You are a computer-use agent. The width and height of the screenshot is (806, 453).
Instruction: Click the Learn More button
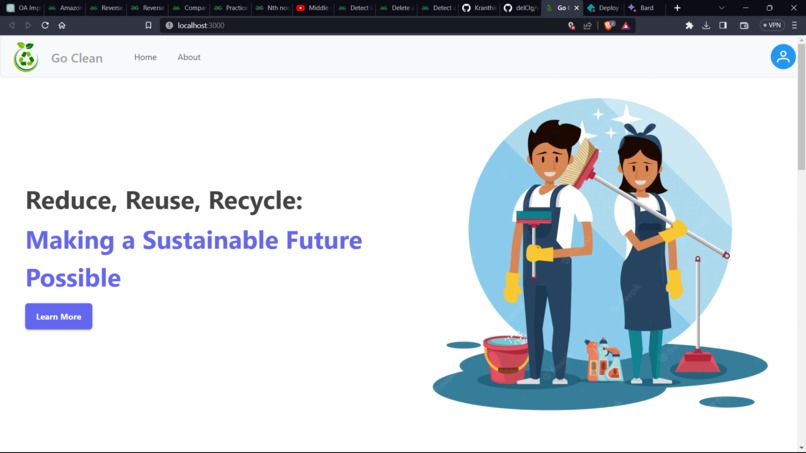click(x=59, y=316)
